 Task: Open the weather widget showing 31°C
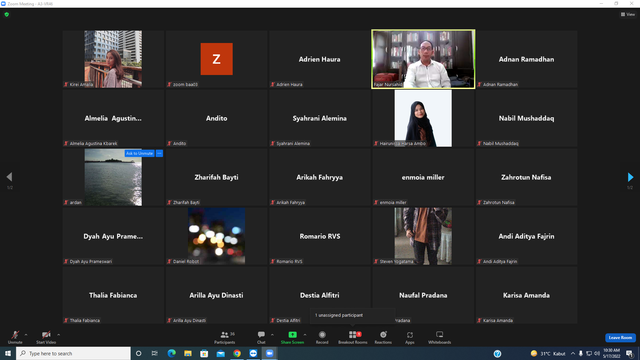[x=548, y=353]
